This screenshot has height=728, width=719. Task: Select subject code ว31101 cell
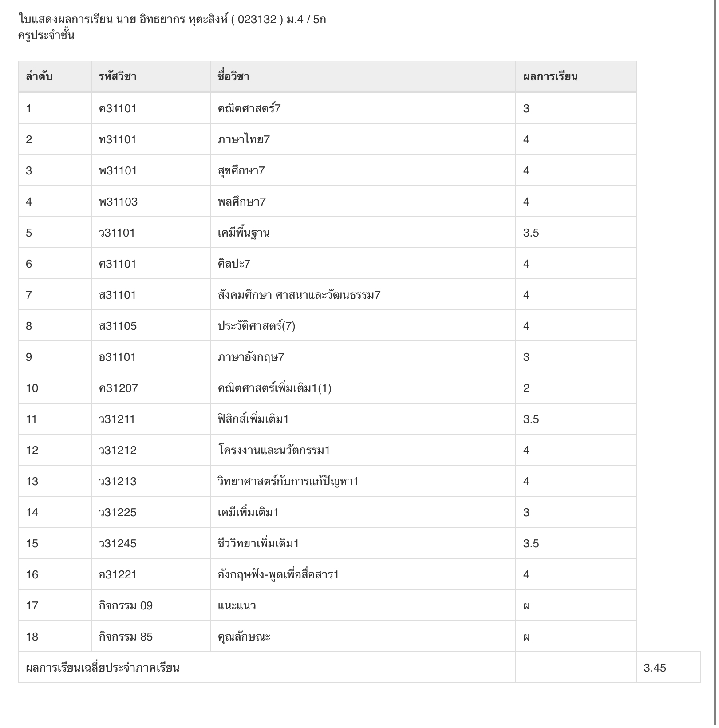tap(151, 233)
